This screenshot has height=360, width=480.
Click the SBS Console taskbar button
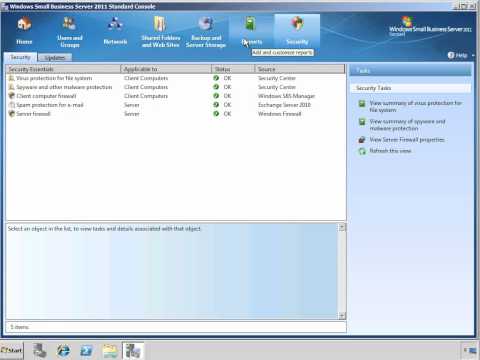(133, 351)
